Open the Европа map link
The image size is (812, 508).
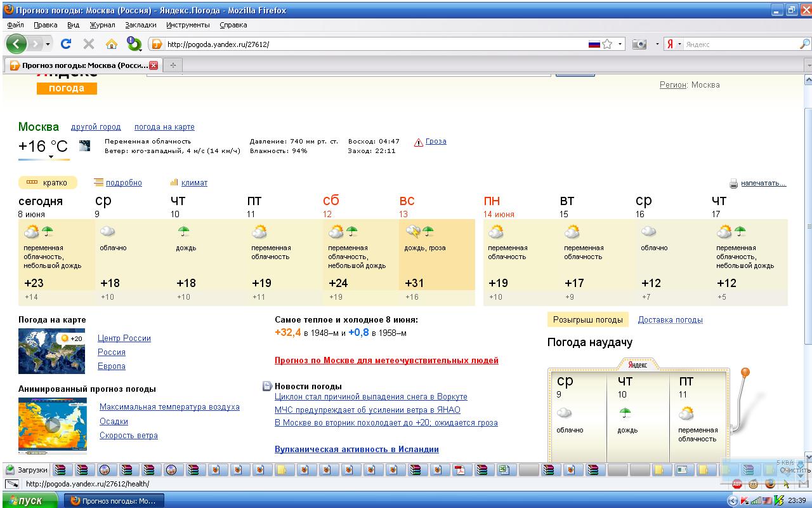coord(112,366)
